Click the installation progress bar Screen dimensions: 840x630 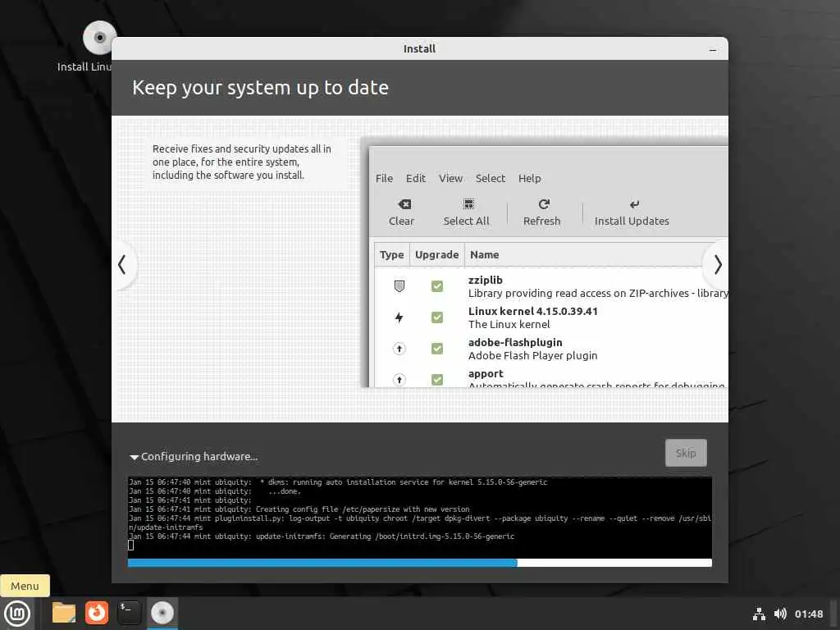pos(420,563)
